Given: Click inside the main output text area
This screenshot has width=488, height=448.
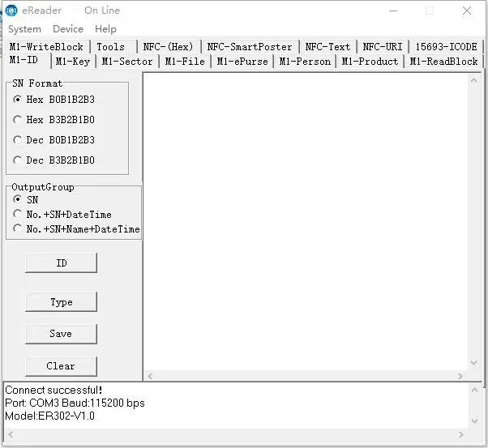Looking at the screenshot, I should click(306, 221).
